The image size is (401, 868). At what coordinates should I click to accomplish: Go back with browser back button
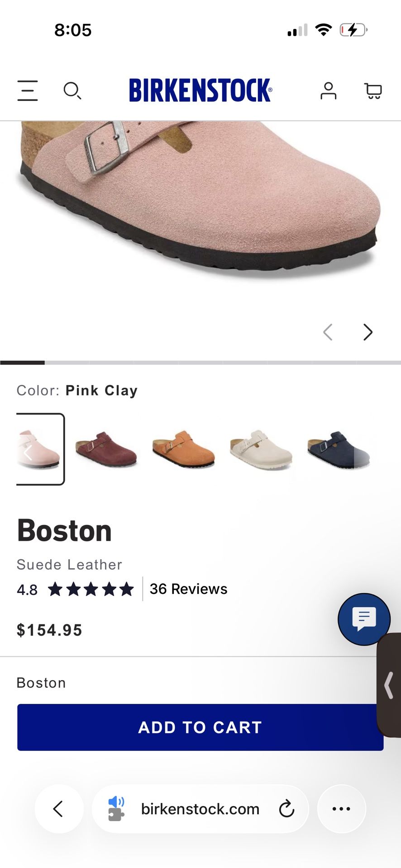[x=59, y=809]
